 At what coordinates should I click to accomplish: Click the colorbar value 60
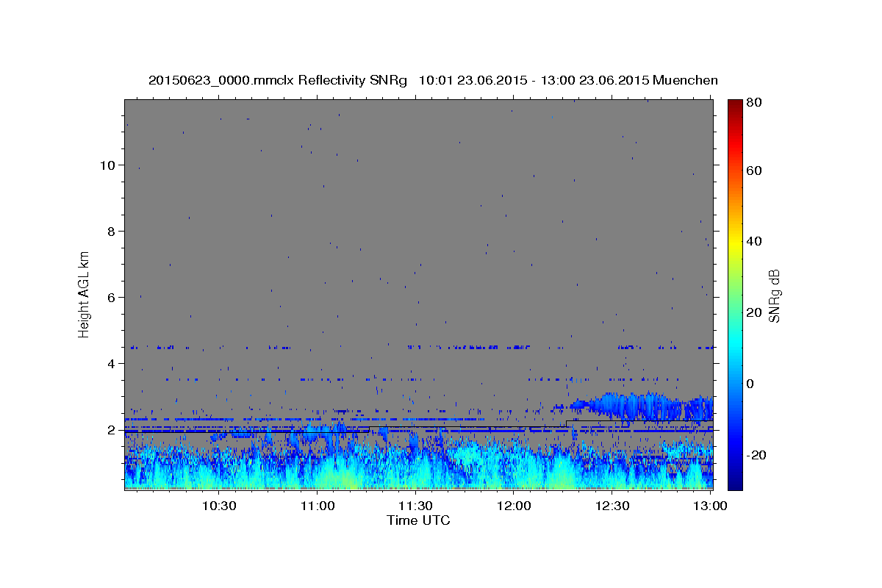click(x=756, y=171)
